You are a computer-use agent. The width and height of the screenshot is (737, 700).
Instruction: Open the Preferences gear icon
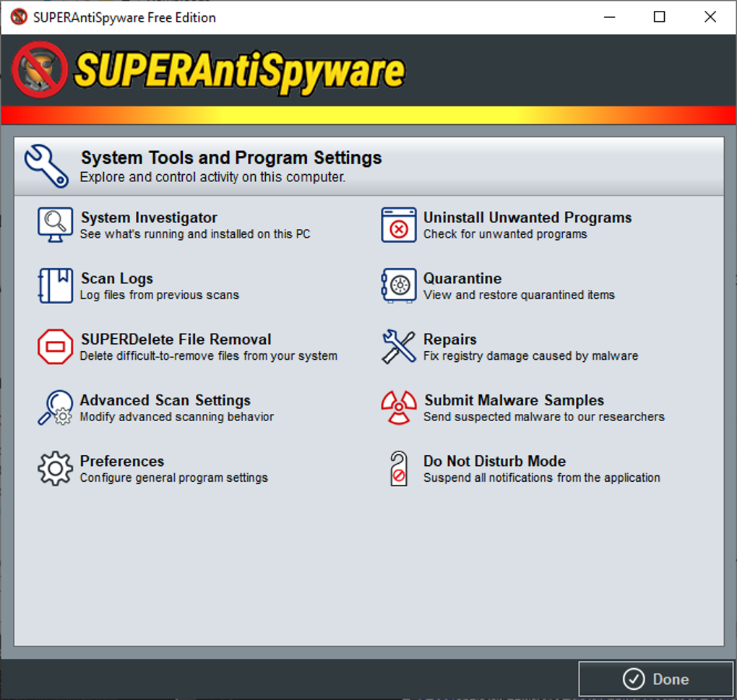point(55,468)
